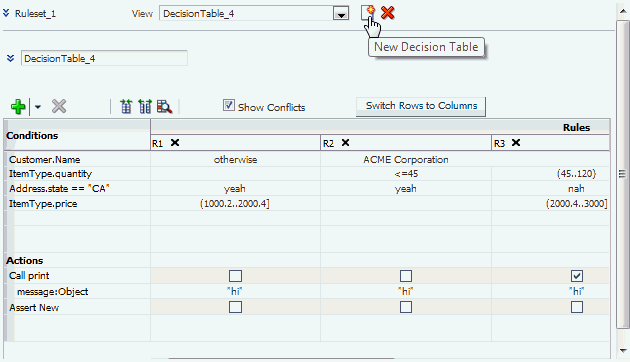Click the '(45..120)' quantity cell
Image resolution: width=630 pixels, height=362 pixels.
click(576, 174)
